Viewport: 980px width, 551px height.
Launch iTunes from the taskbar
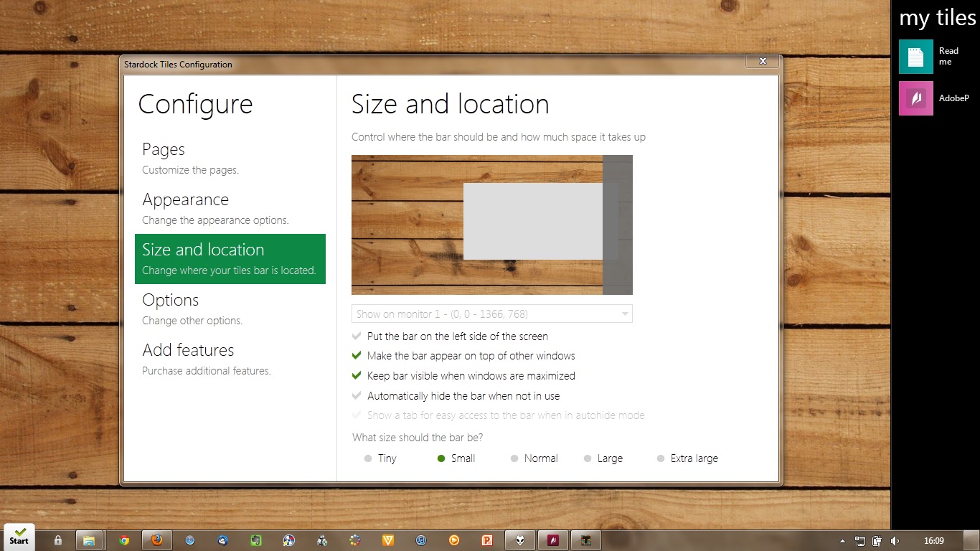421,540
